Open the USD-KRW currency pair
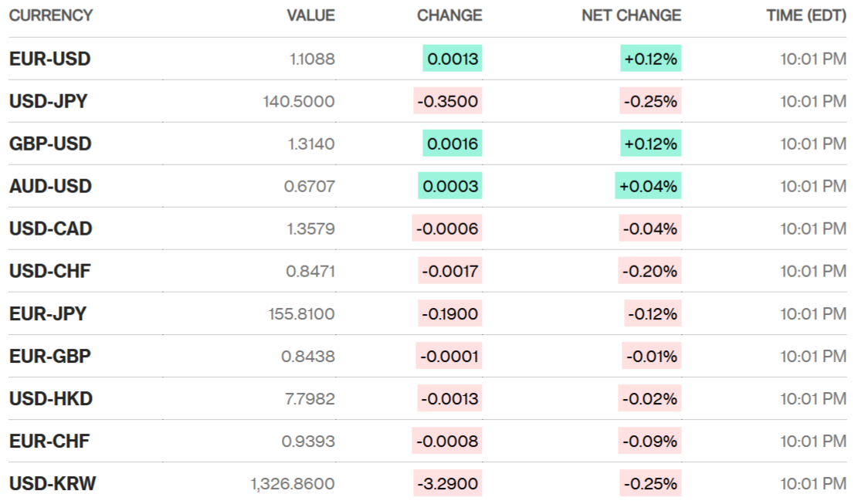This screenshot has height=504, width=858. click(x=53, y=483)
